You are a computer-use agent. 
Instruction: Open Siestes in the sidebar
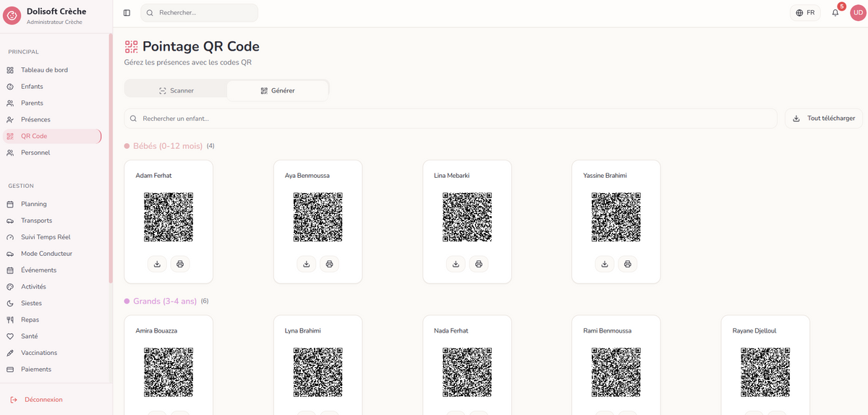[x=52, y=304]
